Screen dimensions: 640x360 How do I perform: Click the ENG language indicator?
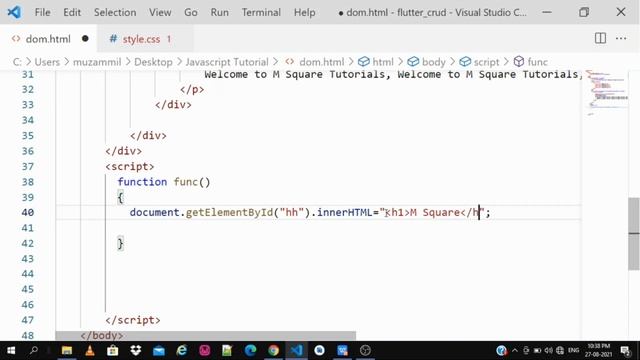coord(573,350)
